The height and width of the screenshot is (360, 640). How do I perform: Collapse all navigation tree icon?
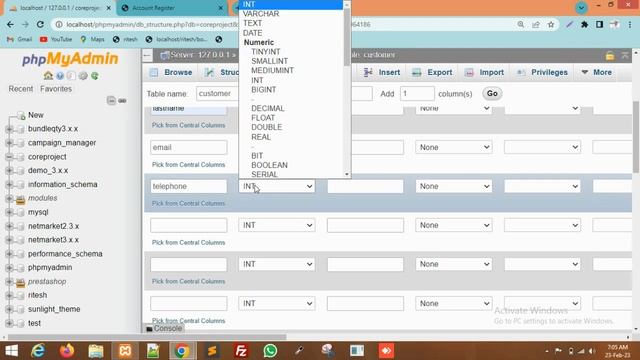111,100
